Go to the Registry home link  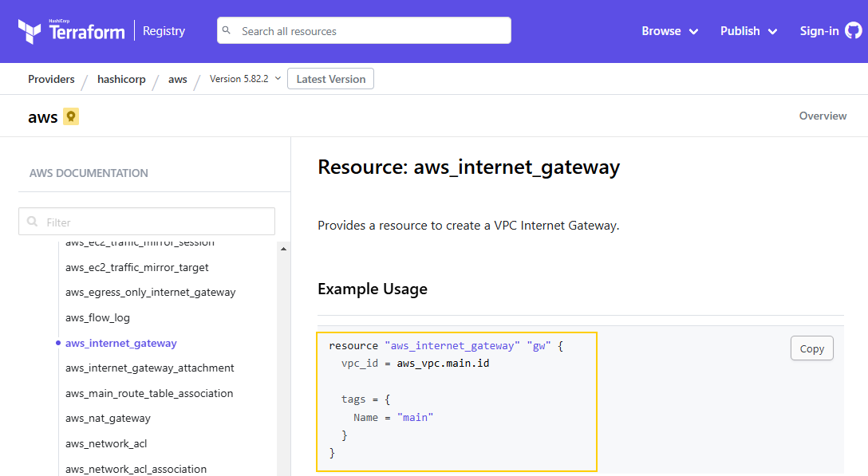coord(164,31)
